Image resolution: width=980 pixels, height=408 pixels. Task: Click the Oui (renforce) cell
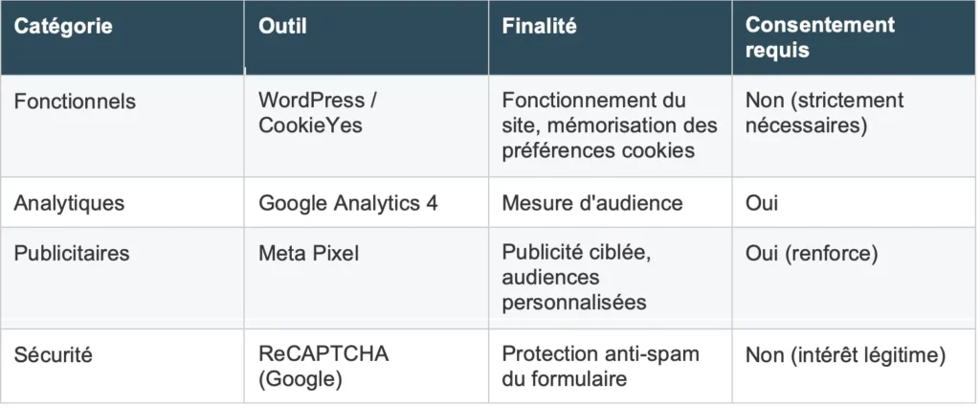(812, 254)
